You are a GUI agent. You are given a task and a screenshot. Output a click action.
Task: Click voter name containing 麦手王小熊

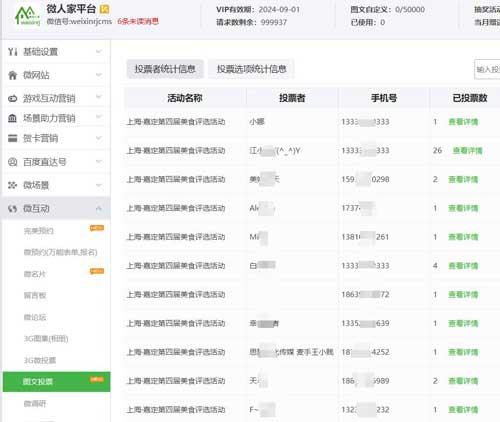click(x=291, y=352)
